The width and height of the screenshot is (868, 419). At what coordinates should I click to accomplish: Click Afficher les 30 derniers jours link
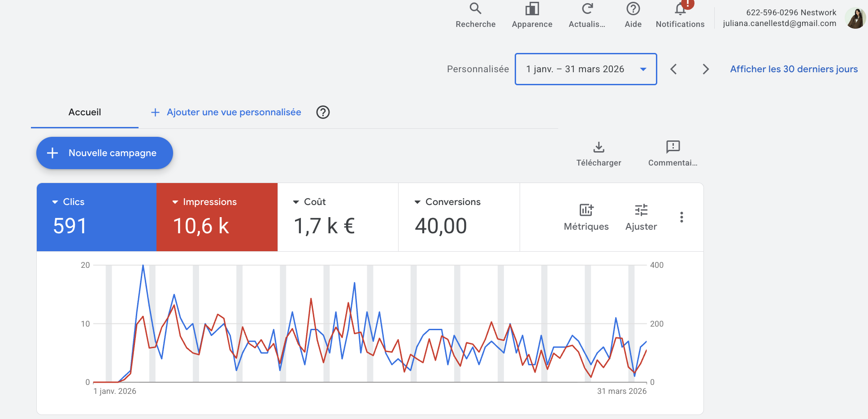click(x=794, y=69)
